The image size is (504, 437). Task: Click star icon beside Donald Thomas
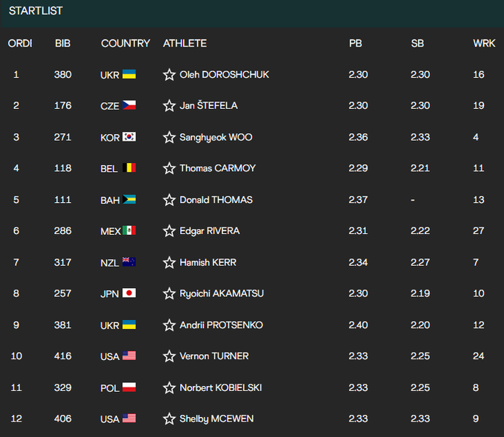170,200
